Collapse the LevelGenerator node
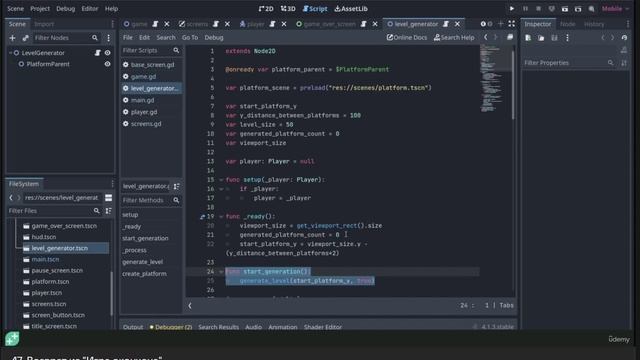Viewport: 640px width, 360px height. 11,53
